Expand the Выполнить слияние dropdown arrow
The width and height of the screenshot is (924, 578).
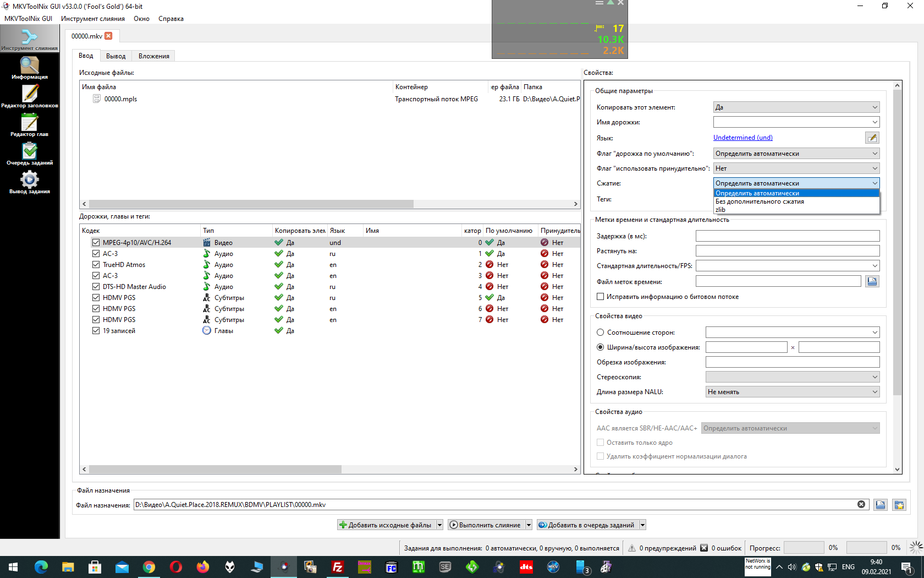529,525
